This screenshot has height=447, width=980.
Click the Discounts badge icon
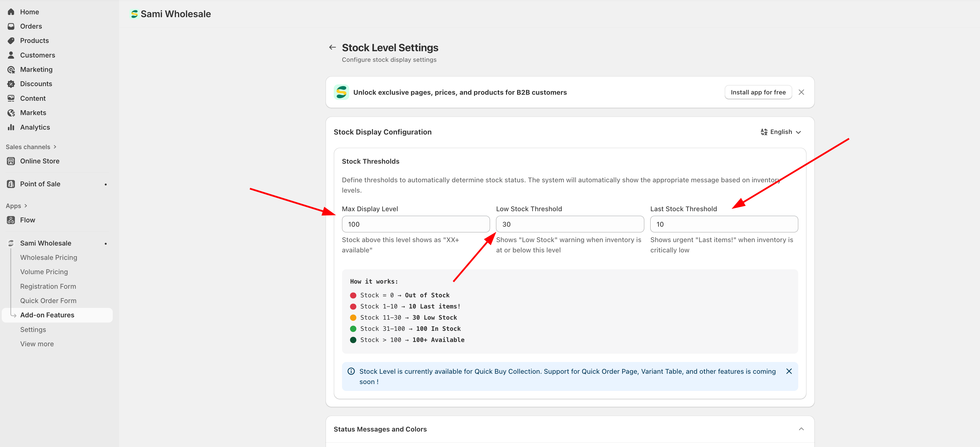click(11, 84)
